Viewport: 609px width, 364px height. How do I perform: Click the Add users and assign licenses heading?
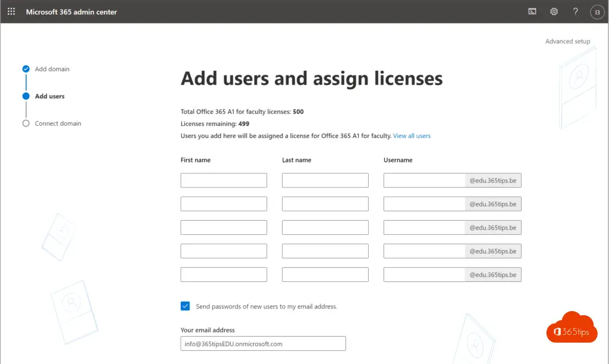(312, 79)
